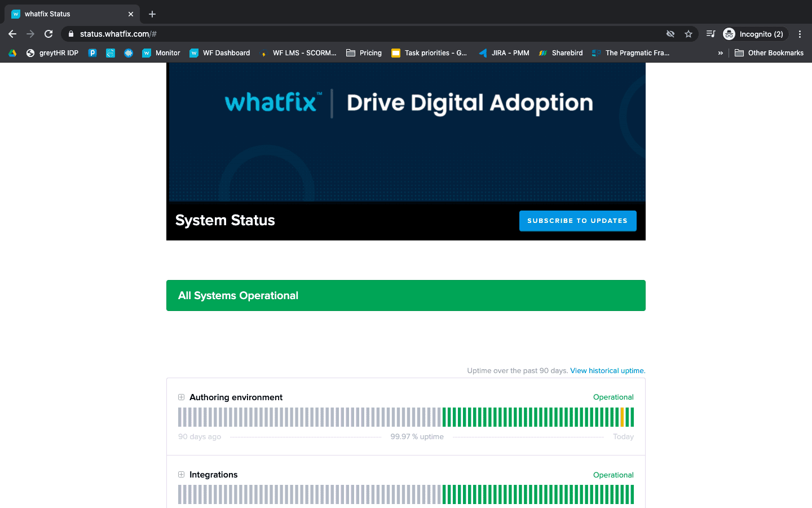Click the Subscribe to Updates button
This screenshot has height=508, width=812.
pos(578,221)
